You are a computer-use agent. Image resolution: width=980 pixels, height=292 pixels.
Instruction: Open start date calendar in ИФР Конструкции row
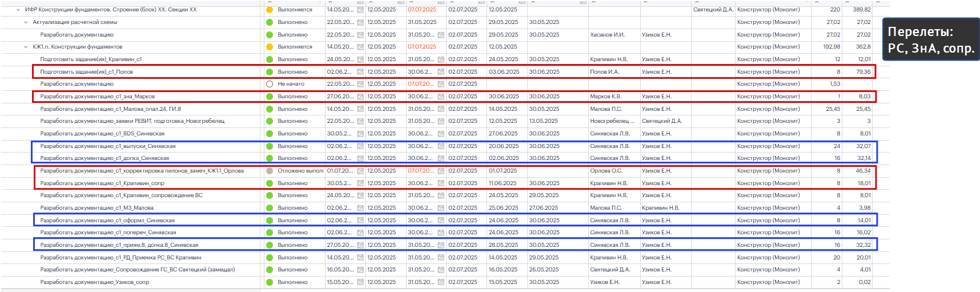360,10
